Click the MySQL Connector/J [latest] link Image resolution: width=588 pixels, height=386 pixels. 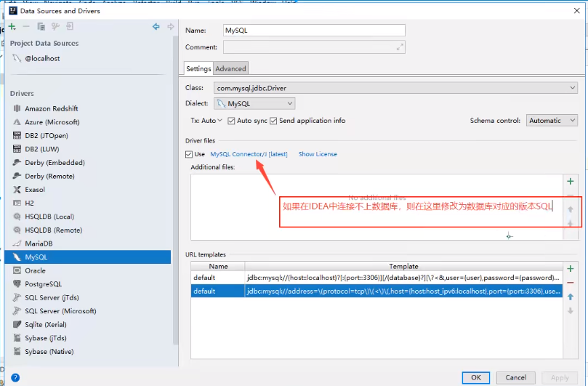(x=249, y=154)
